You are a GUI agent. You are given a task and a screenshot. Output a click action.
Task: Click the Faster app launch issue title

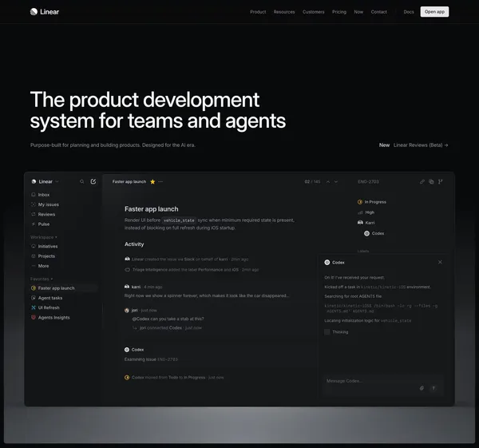152,209
